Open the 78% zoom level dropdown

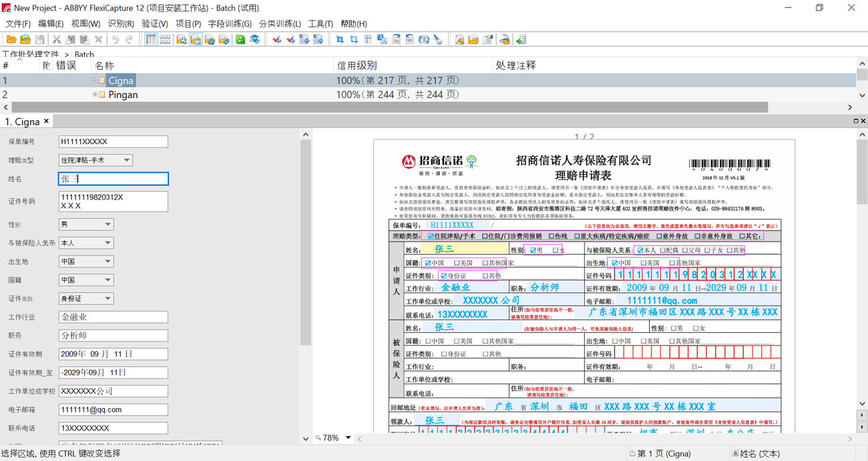[x=348, y=438]
